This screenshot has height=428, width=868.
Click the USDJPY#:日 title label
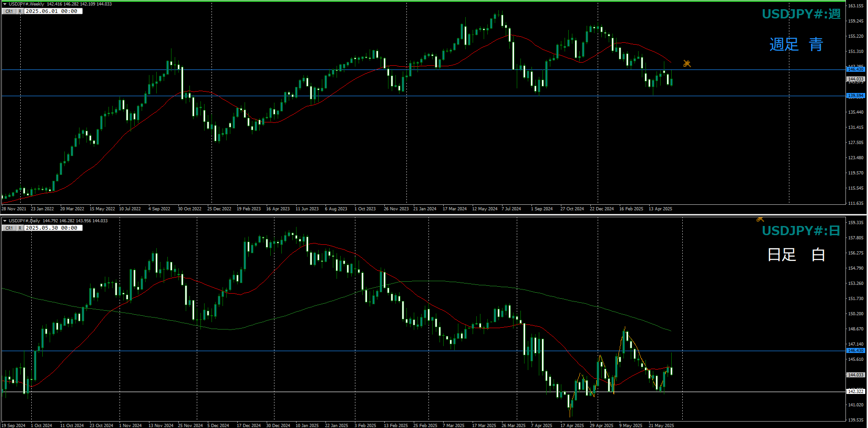click(x=801, y=231)
